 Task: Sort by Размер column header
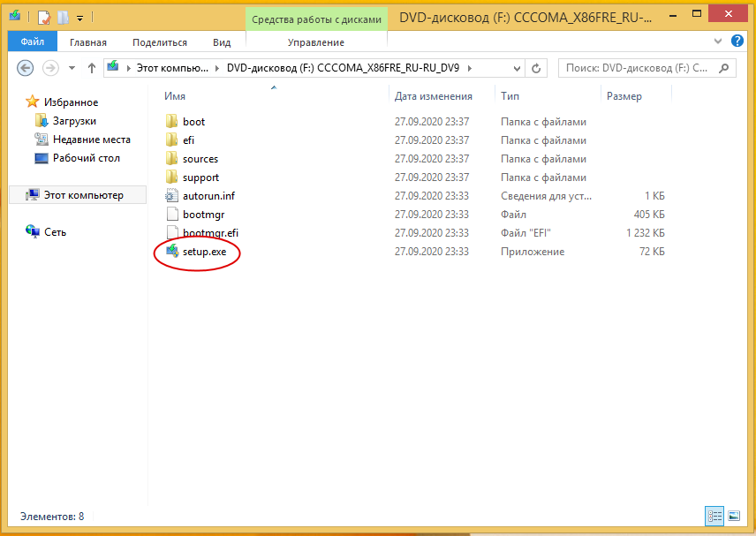(x=624, y=96)
